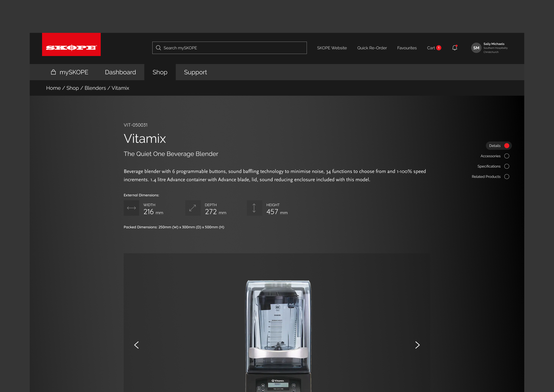This screenshot has width=554, height=392.
Task: Click the height vertical arrow icon
Action: [254, 208]
